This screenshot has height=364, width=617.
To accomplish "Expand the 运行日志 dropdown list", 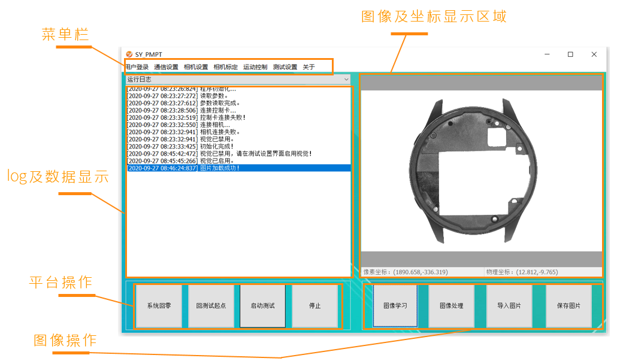I will click(x=346, y=79).
